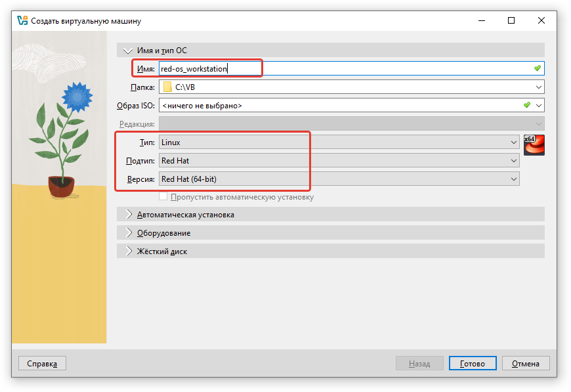Viewport: 571px width, 392px height.
Task: Close the Создать виртуальную машину dialog
Action: (x=541, y=20)
